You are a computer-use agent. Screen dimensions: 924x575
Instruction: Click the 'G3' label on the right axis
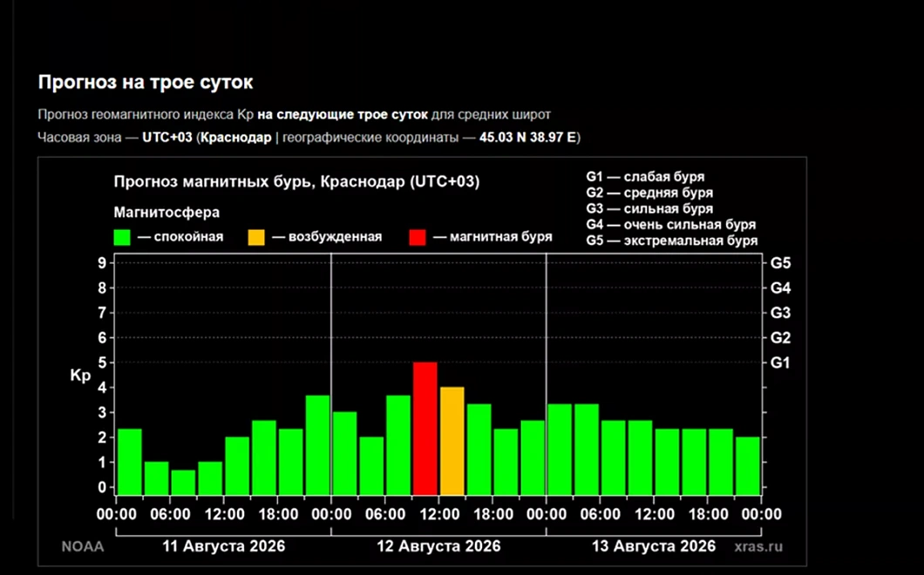click(780, 313)
